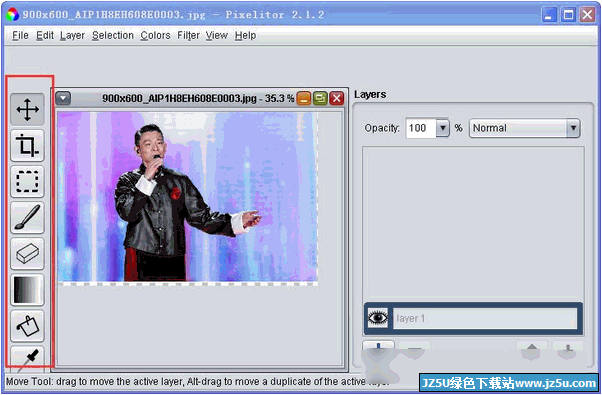Select the rectangular Selection tool
This screenshot has height=395, width=602.
(x=27, y=181)
